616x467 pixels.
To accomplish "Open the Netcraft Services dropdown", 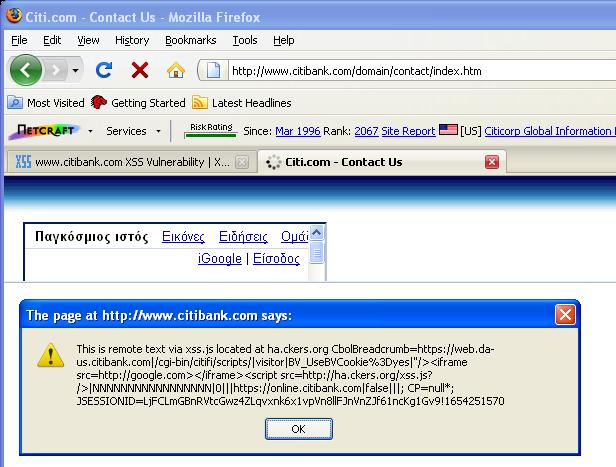I will [134, 131].
